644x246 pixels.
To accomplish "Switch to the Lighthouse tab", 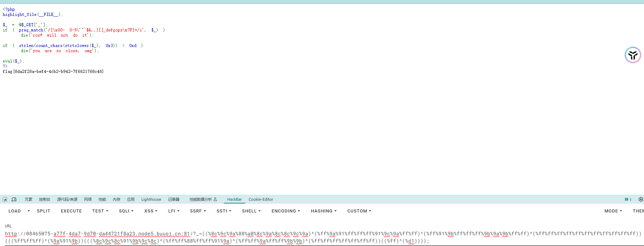I will tap(151, 199).
